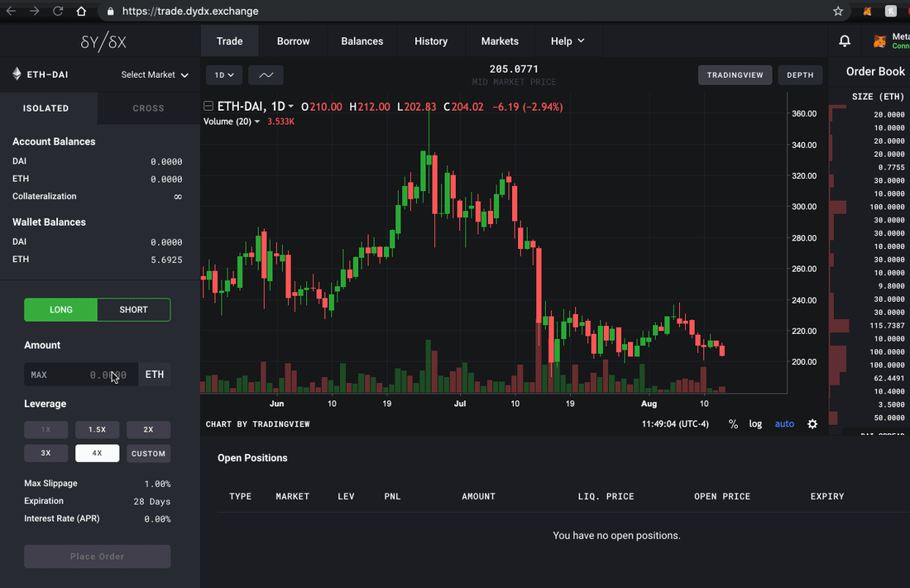Go to the Balances tab
This screenshot has height=588, width=910.
(x=362, y=41)
